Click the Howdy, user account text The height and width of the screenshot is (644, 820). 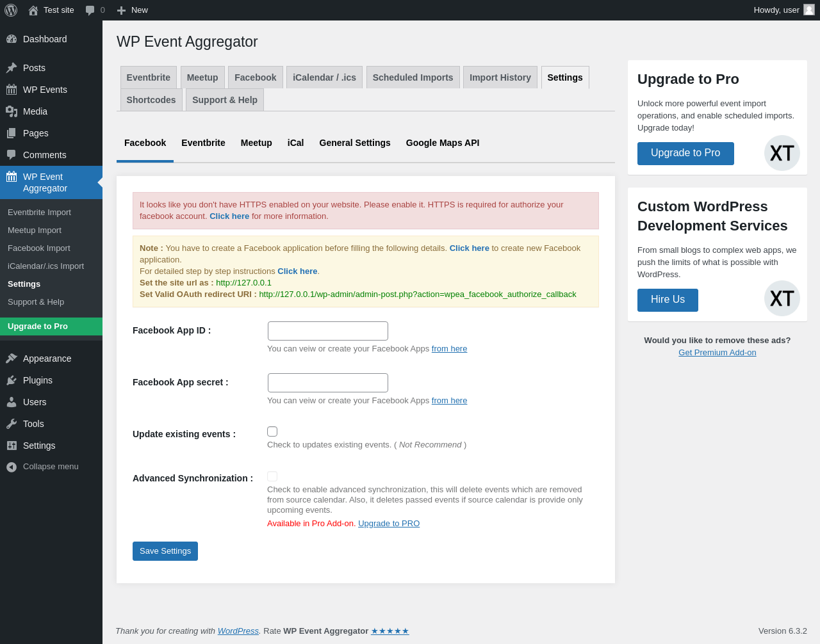click(x=776, y=10)
